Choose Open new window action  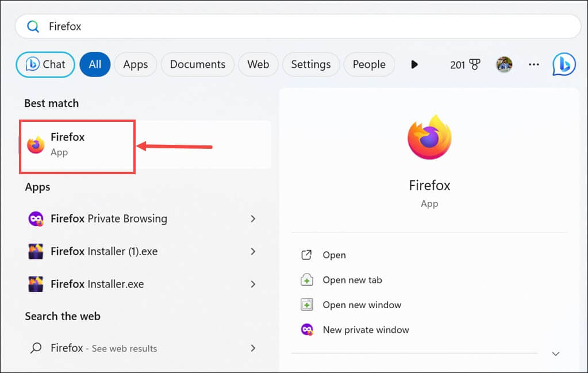click(x=362, y=305)
